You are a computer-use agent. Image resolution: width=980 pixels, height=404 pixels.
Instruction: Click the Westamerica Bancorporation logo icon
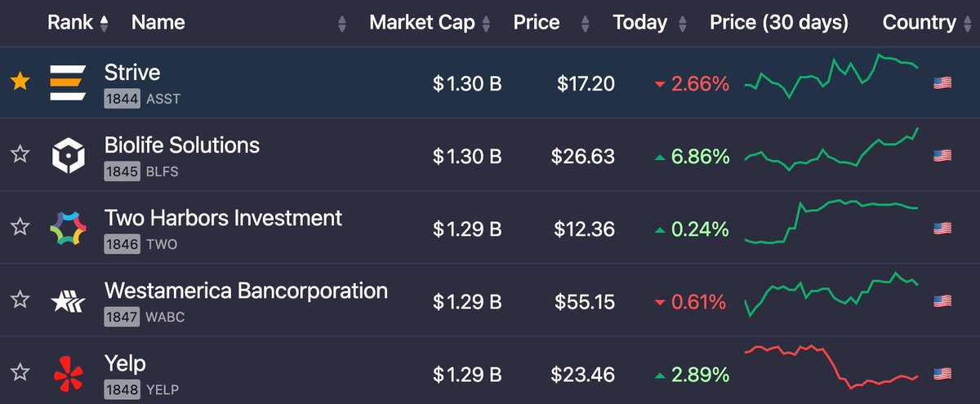coord(68,300)
